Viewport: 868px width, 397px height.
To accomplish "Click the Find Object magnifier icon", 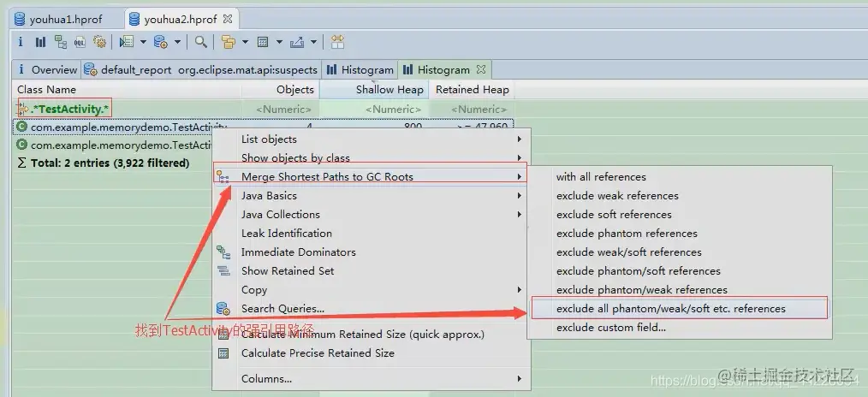I will (x=201, y=41).
